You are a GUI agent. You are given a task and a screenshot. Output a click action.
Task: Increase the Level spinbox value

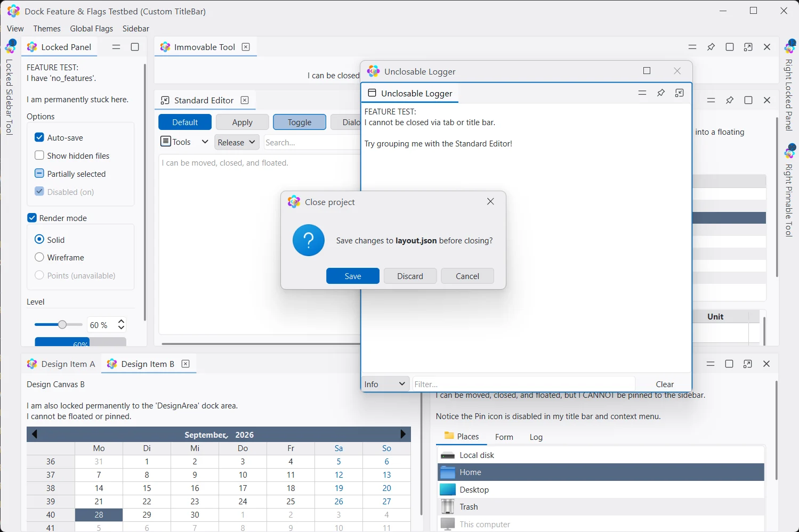[122, 322]
